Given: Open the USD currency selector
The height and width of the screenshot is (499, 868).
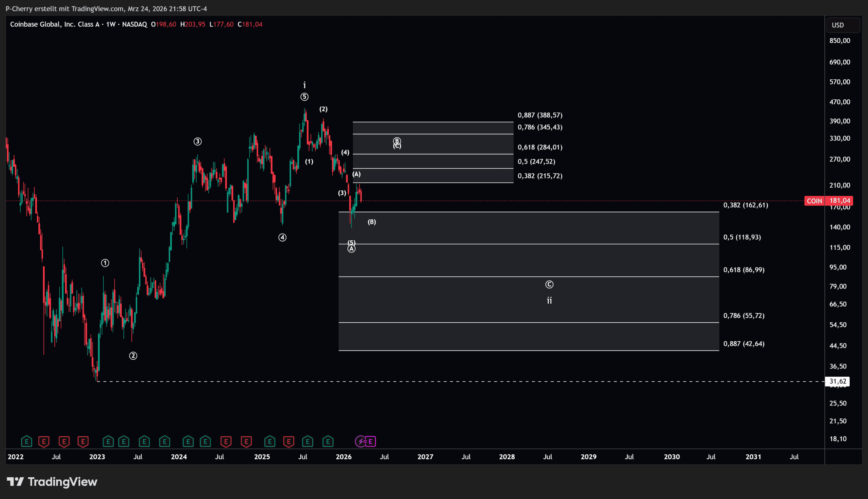Looking at the screenshot, I should pyautogui.click(x=843, y=25).
